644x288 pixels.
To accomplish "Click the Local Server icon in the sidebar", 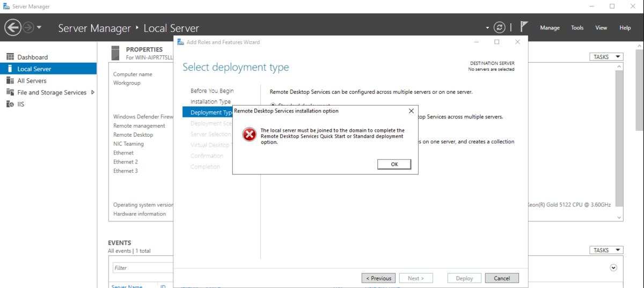I will 10,69.
